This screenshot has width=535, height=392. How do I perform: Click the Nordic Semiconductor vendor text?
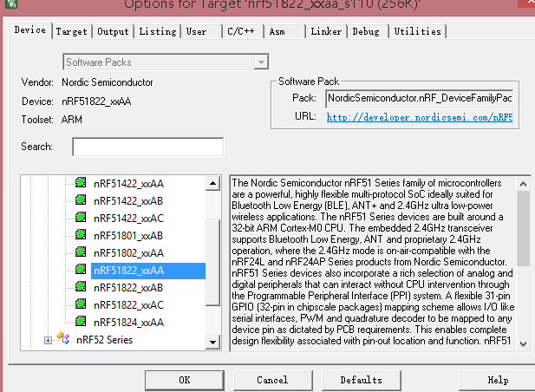108,82
